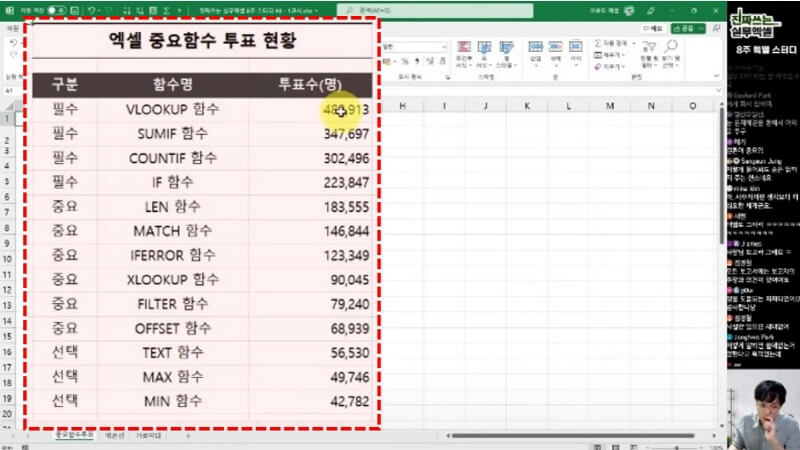Click the pen icon in title bar
Screen dimensions: 800x450
point(651,10)
